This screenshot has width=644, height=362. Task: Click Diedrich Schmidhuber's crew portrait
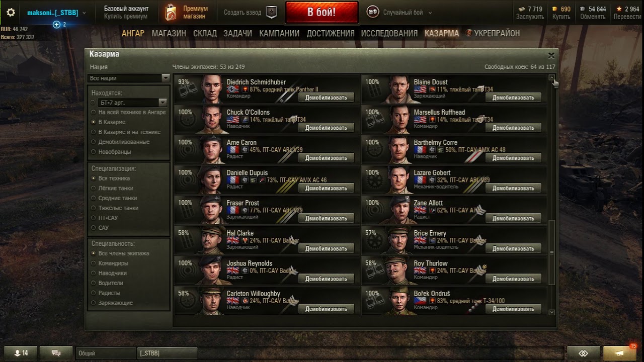coord(212,89)
